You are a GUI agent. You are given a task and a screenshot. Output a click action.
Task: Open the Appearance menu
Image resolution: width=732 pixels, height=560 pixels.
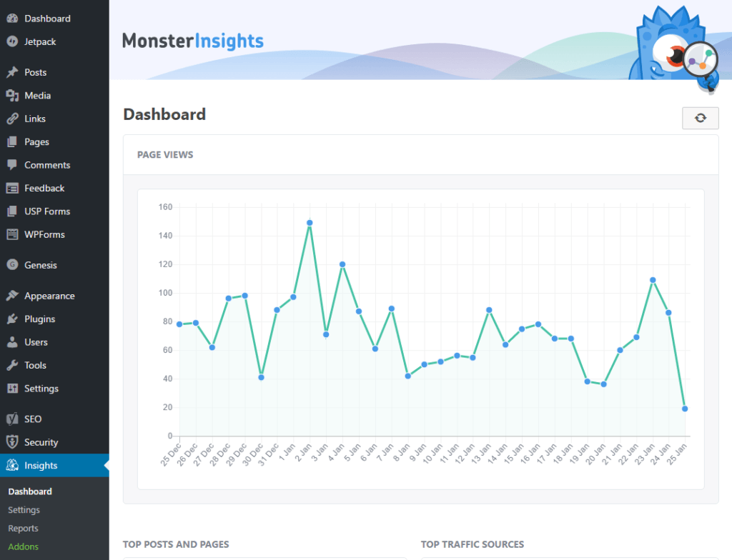pos(49,296)
